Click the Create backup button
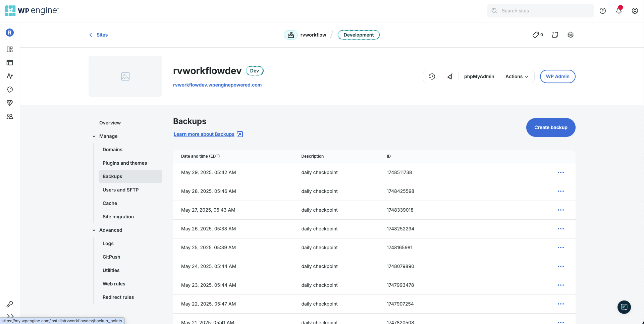 pos(551,127)
